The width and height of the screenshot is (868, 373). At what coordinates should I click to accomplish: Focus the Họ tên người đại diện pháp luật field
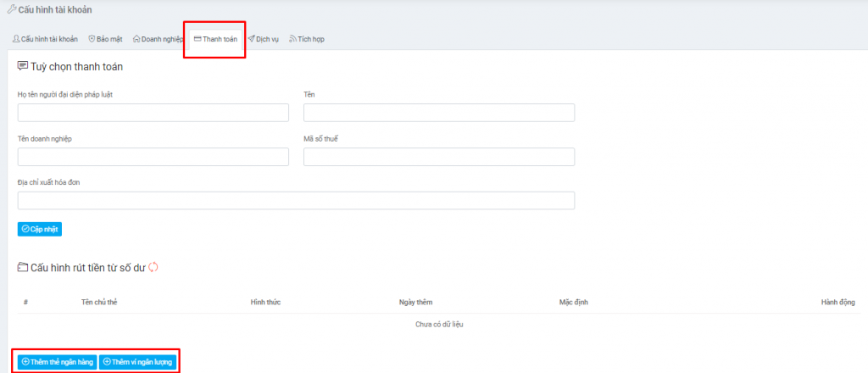click(x=153, y=113)
